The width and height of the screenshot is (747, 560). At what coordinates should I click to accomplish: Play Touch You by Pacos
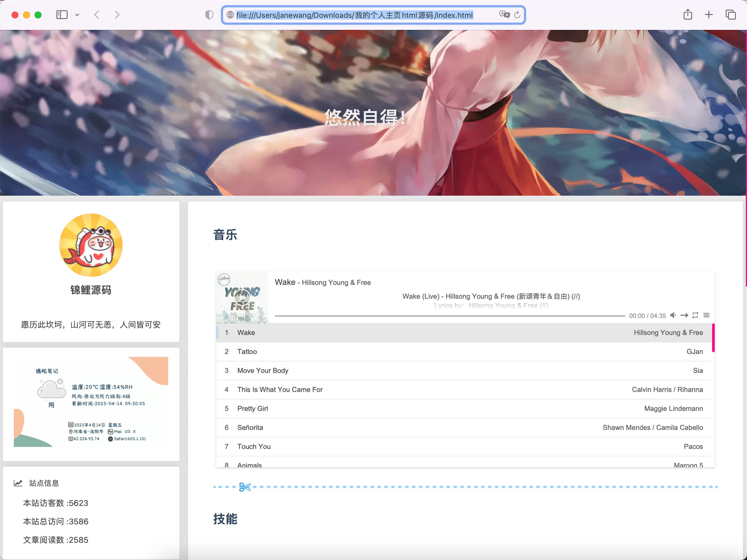(464, 447)
